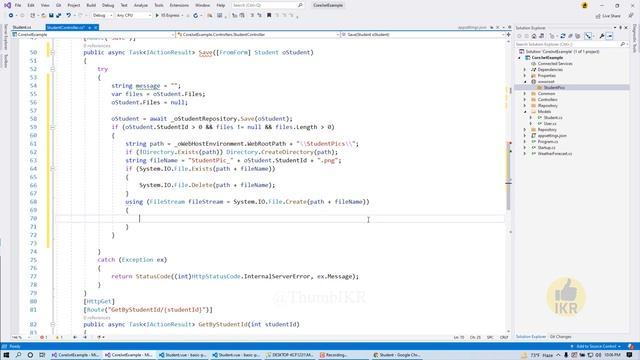Collapse the if block at line 64
Viewport: 640px width, 360px height.
pyautogui.click(x=52, y=169)
